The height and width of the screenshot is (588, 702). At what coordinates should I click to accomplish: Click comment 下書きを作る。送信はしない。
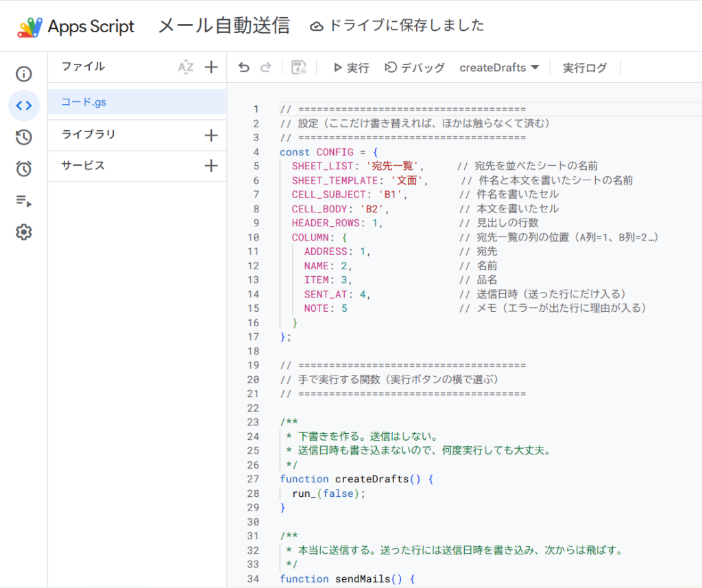point(368,437)
